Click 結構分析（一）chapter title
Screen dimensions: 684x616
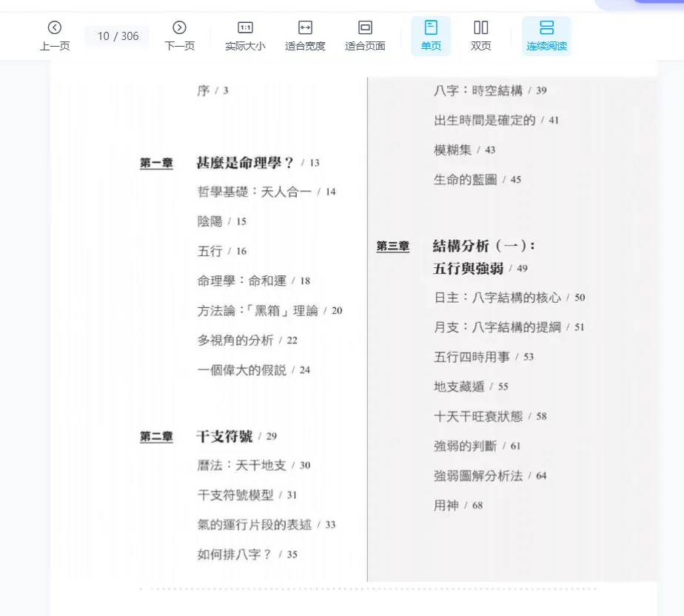click(483, 246)
